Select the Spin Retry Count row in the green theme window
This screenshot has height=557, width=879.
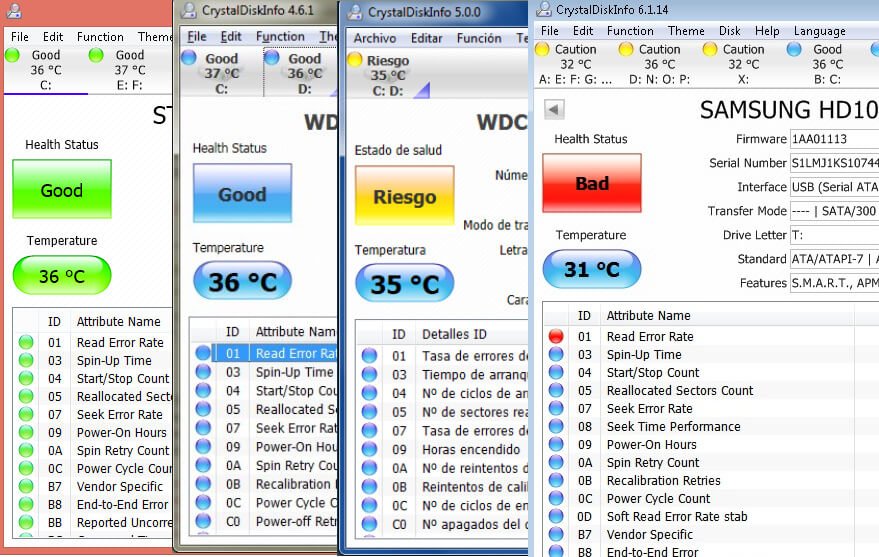tap(92, 450)
